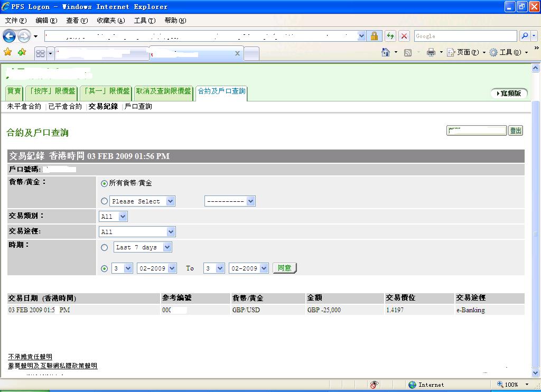Open the Last 7 days dropdown

tap(143, 247)
